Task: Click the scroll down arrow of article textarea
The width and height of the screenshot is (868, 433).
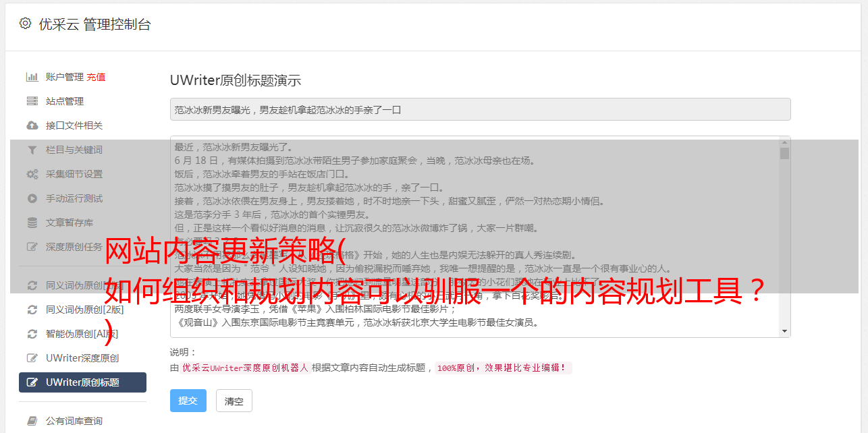Action: (784, 331)
